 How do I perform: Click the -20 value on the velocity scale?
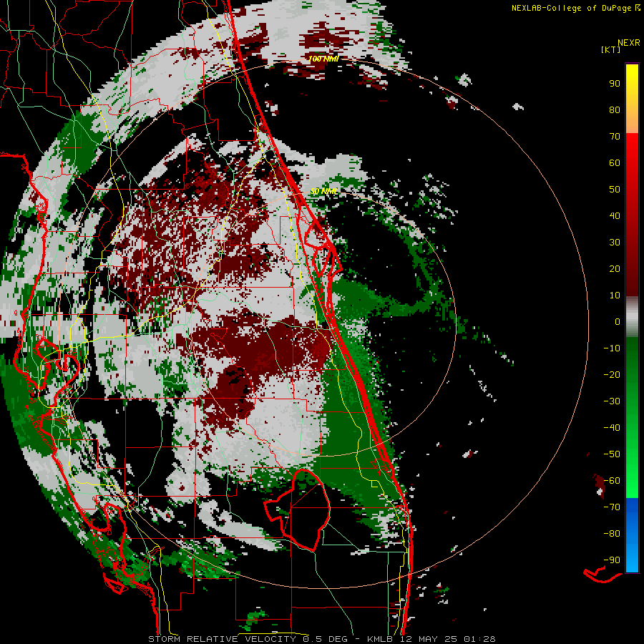point(612,375)
